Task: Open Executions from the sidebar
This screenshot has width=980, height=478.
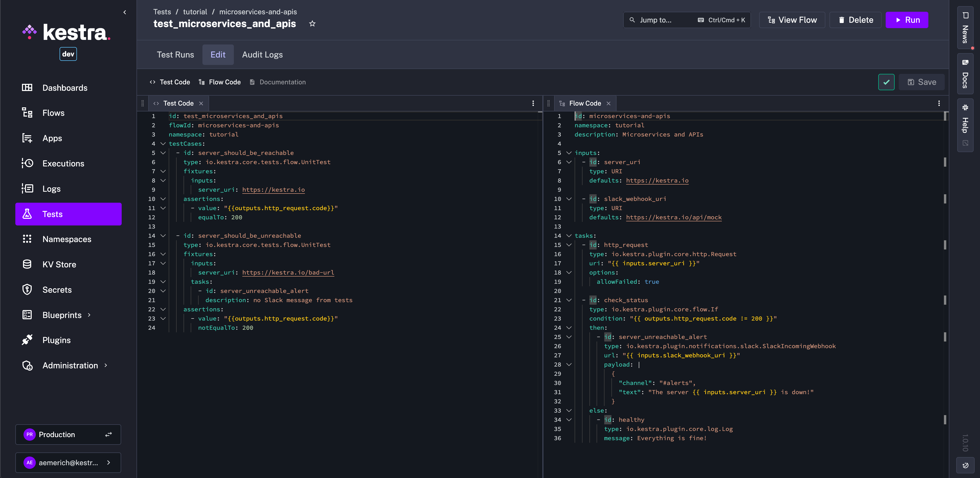Action: (x=63, y=163)
